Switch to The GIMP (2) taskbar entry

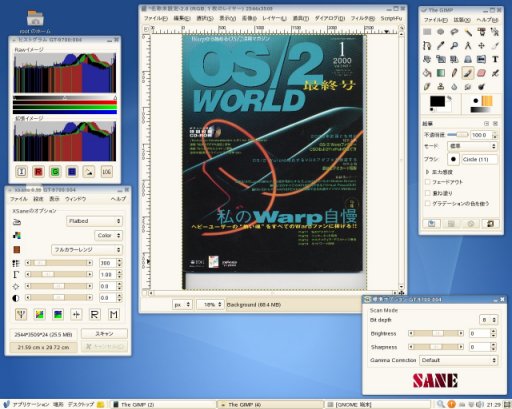point(163,404)
